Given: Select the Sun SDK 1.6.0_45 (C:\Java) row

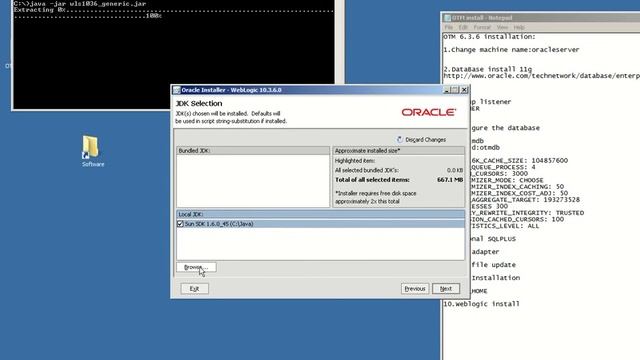Looking at the screenshot, I should tap(320, 224).
